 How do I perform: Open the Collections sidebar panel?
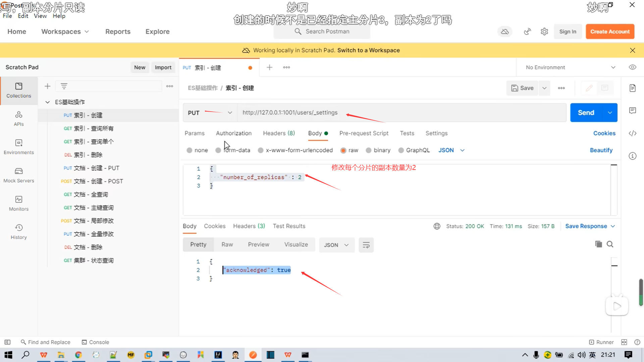(x=19, y=90)
